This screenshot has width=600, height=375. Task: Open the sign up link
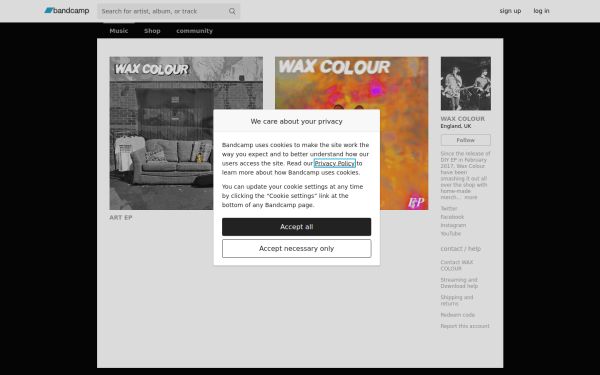[x=510, y=11]
